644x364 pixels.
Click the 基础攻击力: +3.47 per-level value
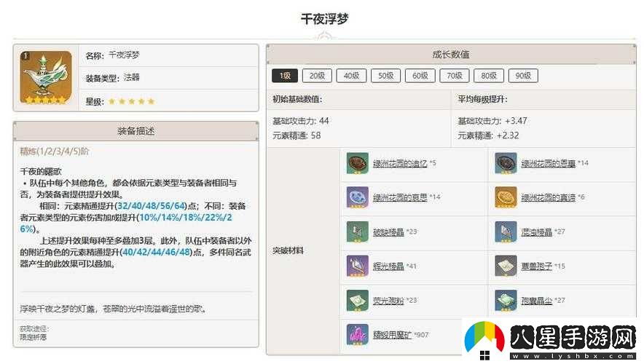pyautogui.click(x=492, y=121)
